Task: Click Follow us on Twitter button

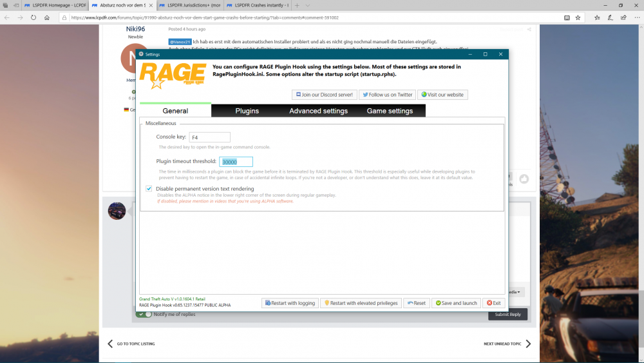Action: (x=387, y=95)
